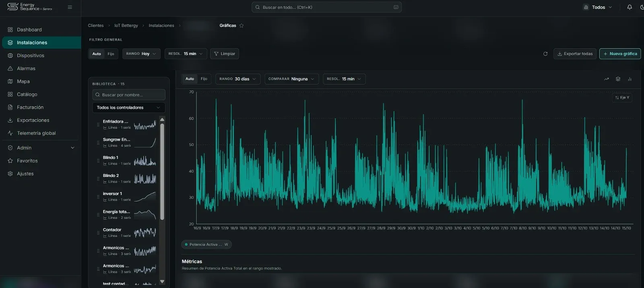Open notifications bell icon
The image size is (644, 288).
(630, 7)
